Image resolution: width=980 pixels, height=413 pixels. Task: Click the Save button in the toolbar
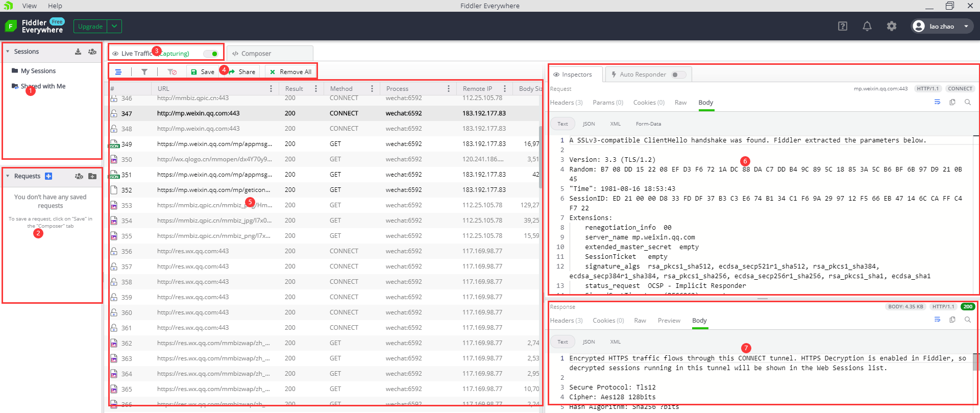(x=203, y=72)
